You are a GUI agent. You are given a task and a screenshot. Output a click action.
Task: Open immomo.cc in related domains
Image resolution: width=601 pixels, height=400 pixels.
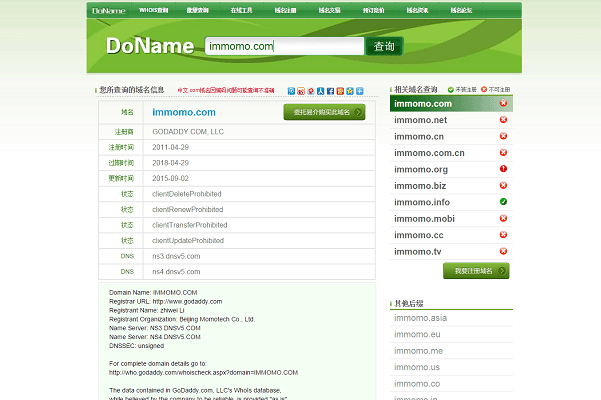[419, 235]
